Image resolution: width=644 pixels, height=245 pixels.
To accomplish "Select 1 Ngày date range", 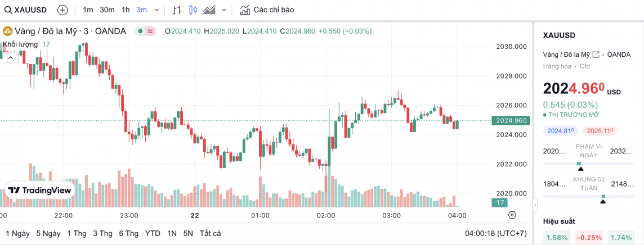I will [17, 233].
